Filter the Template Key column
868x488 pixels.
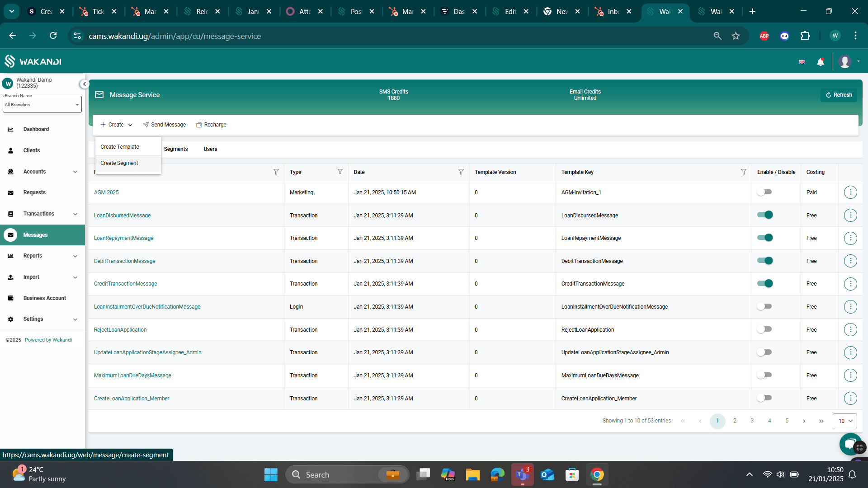[744, 172]
